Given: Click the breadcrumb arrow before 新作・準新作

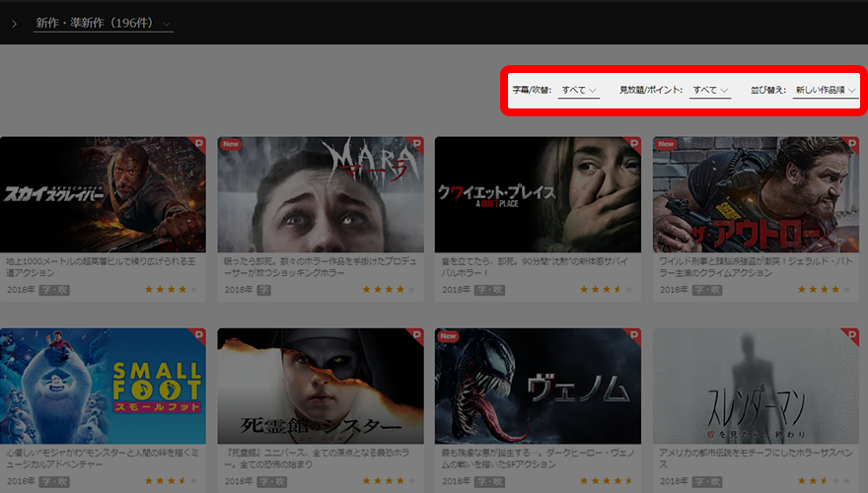Looking at the screenshot, I should click(x=15, y=24).
